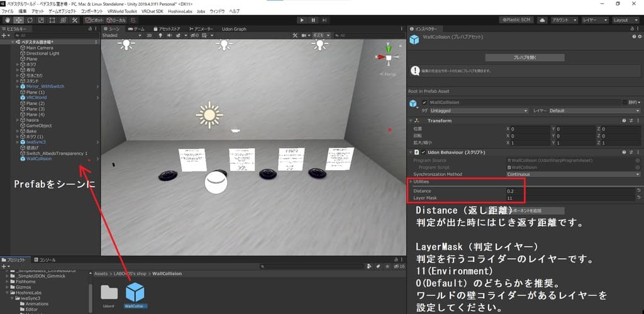Click the Play button
The image size is (644, 314).
point(303,19)
